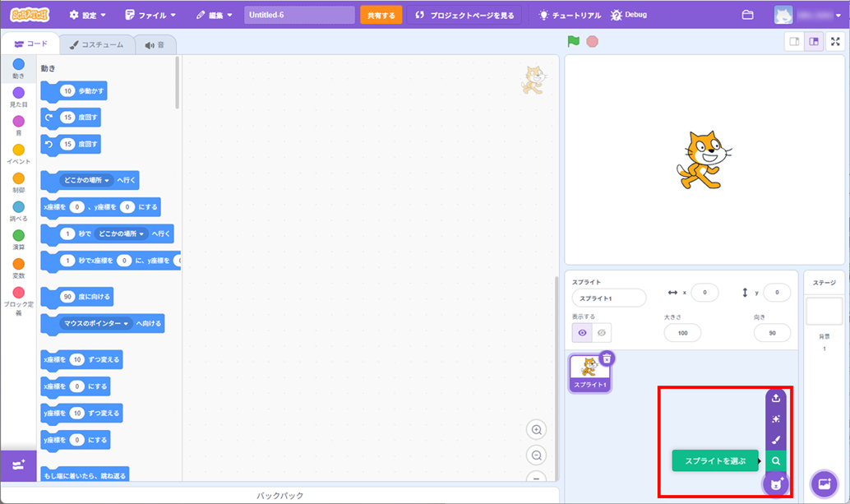The image size is (850, 504).
Task: Click the green flag to run project
Action: tap(573, 41)
